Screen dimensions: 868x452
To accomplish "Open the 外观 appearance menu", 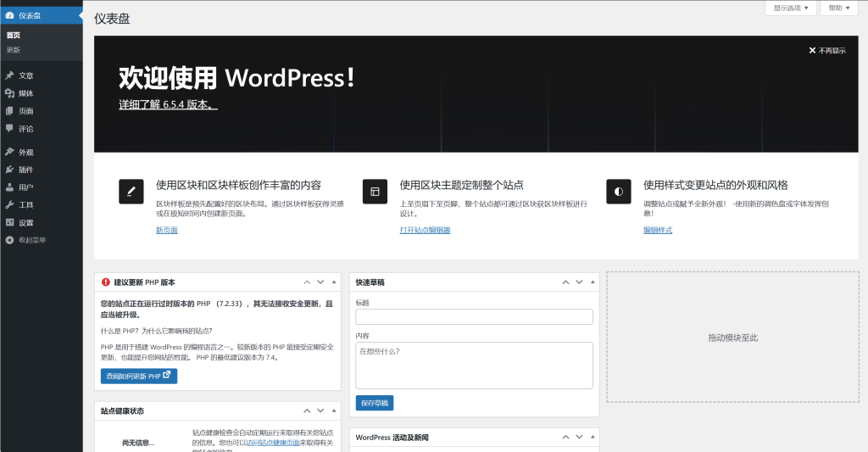I will [41, 152].
